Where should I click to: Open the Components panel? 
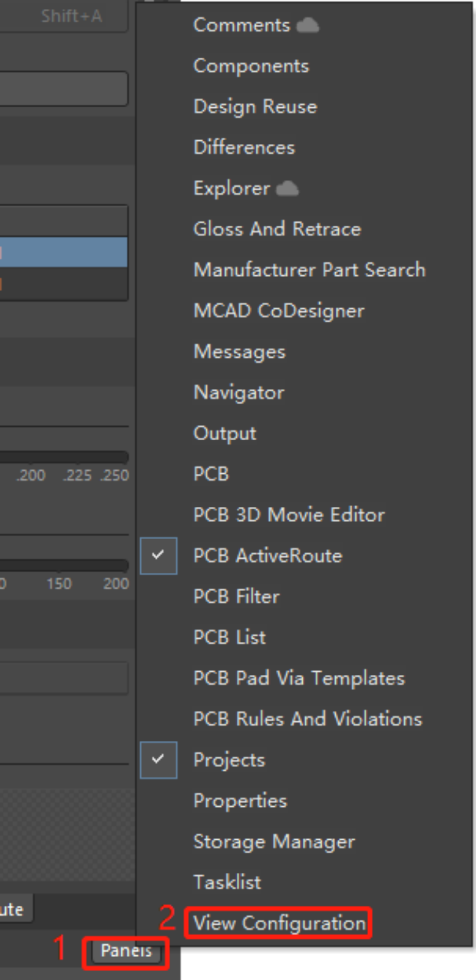(x=251, y=66)
